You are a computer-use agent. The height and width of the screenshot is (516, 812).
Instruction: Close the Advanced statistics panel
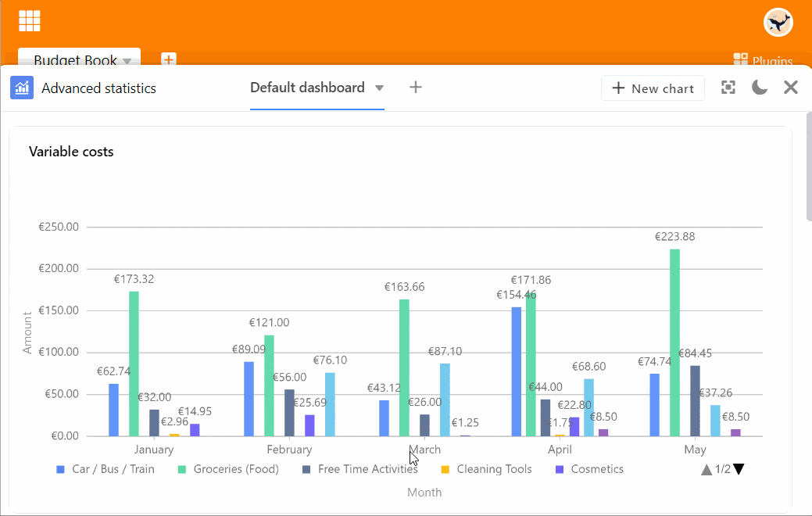pos(791,88)
